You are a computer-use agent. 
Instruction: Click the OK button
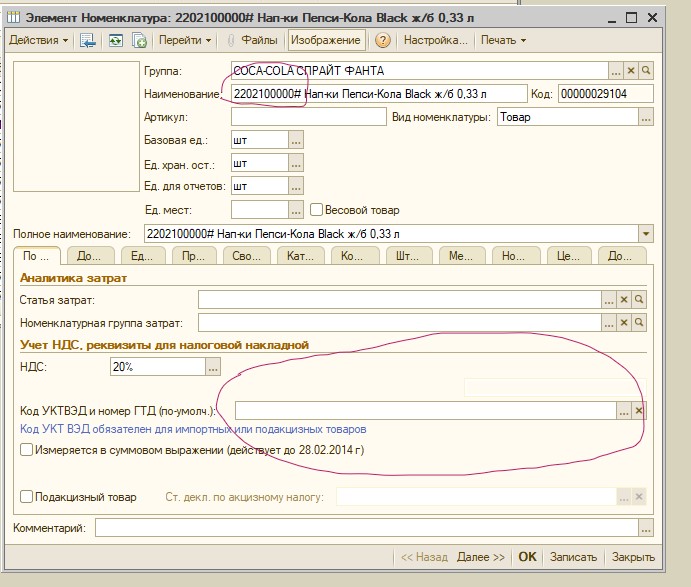click(x=527, y=557)
